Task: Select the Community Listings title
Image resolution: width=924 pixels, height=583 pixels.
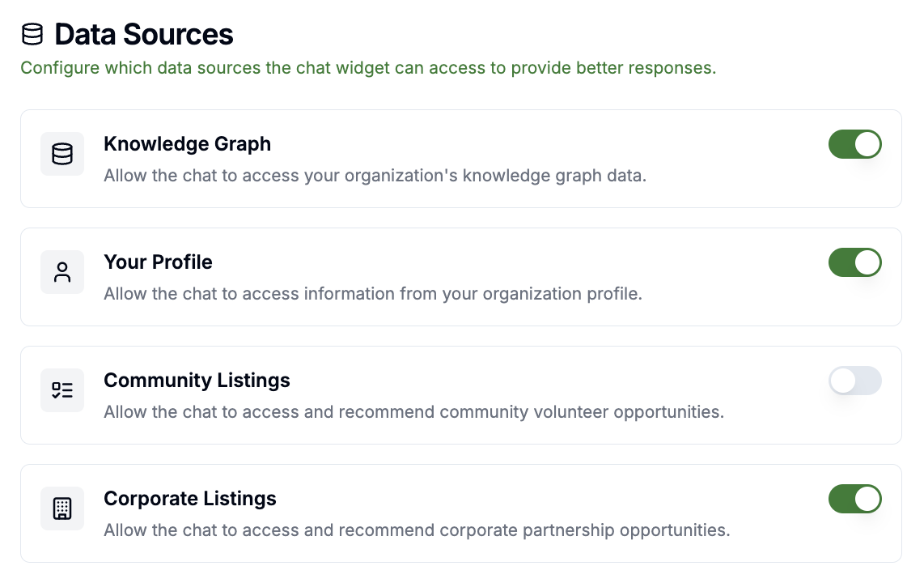Action: point(197,381)
